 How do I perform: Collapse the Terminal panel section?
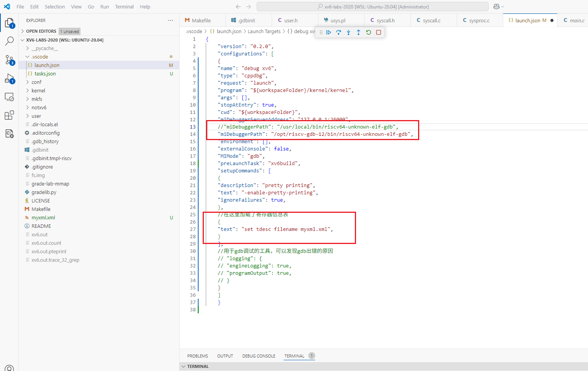pyautogui.click(x=198, y=366)
